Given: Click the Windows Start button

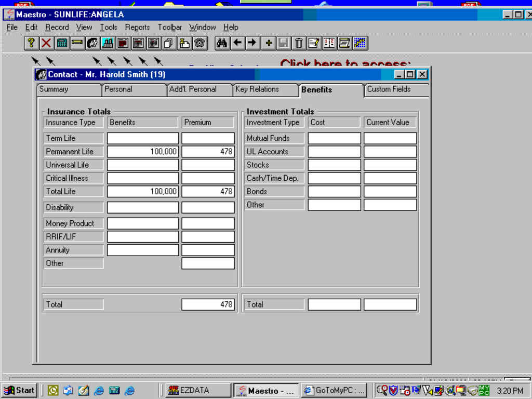Looking at the screenshot, I should click(19, 390).
